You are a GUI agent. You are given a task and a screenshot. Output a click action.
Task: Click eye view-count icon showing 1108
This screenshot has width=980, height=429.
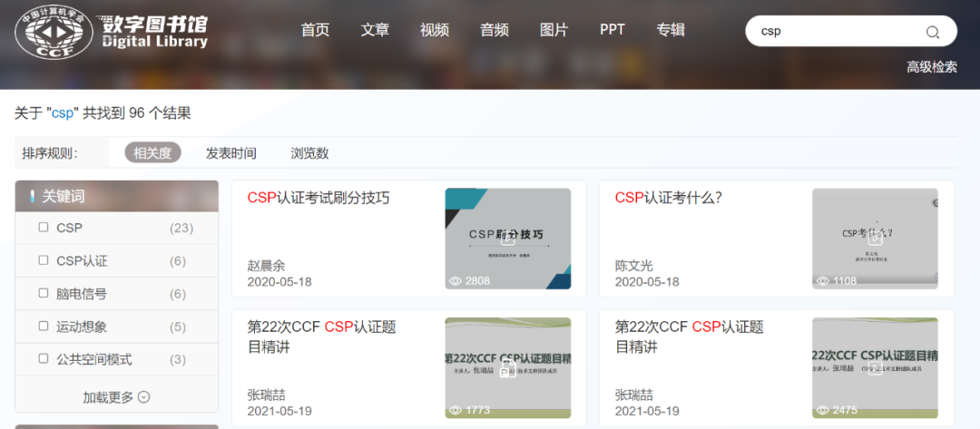(822, 281)
